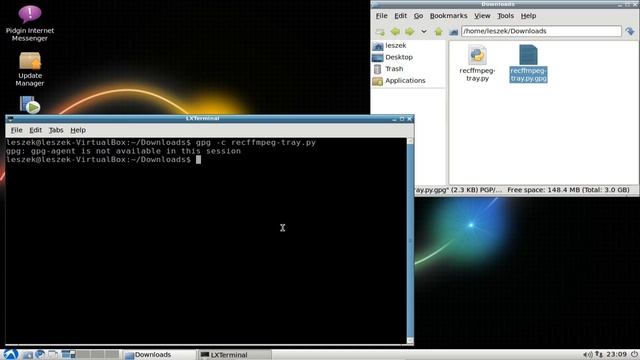Select the recffmpeg-tray.py Python file
This screenshot has height=360, width=640.
(x=477, y=64)
